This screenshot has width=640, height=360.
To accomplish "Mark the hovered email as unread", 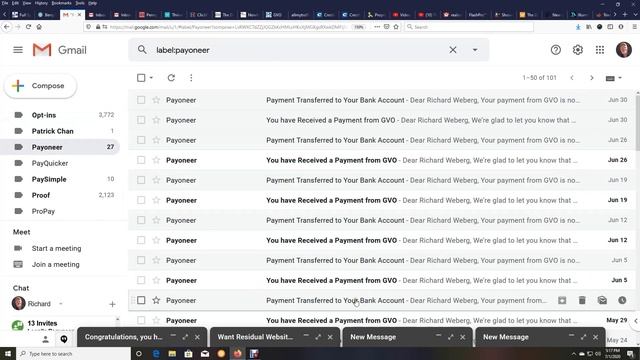I will (602, 300).
